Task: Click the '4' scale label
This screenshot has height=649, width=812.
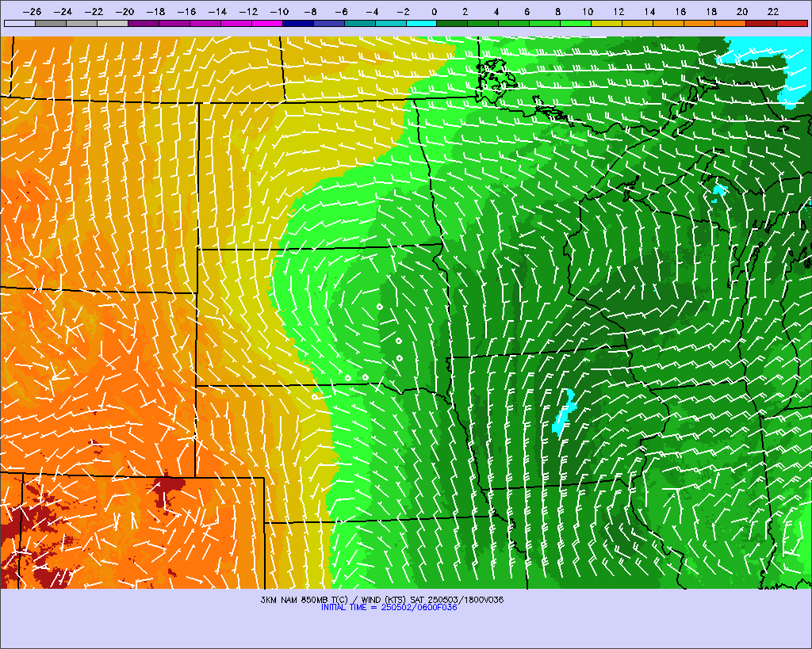Action: point(496,11)
